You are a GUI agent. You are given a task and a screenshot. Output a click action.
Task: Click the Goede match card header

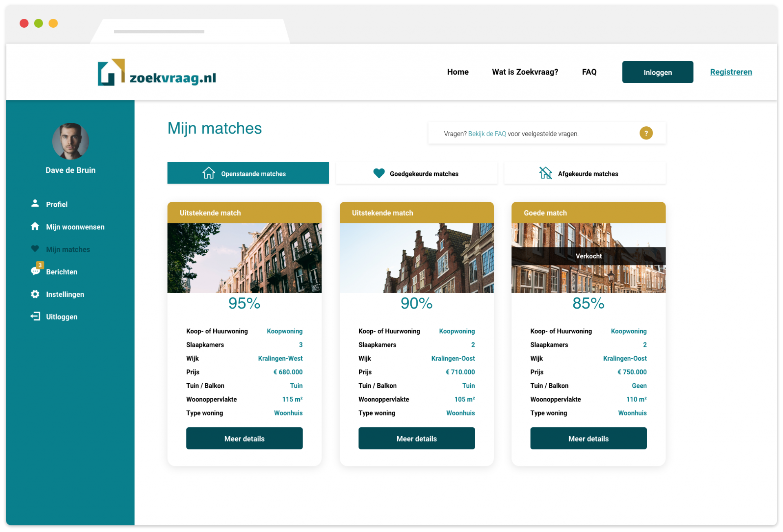point(588,212)
